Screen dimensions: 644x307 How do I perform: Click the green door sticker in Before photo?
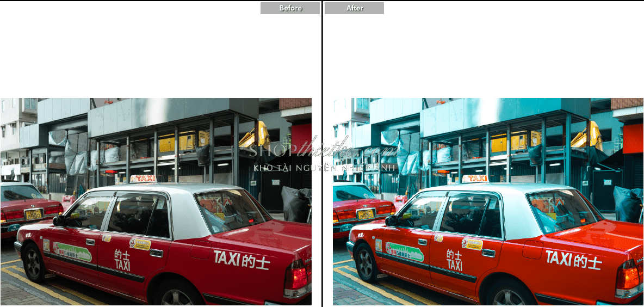point(72,251)
